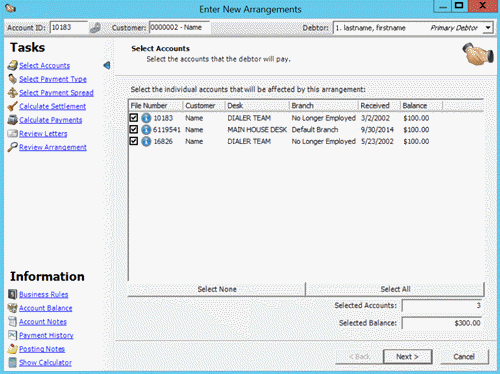Open the Select Accounts task link
The height and width of the screenshot is (374, 500).
[x=44, y=66]
